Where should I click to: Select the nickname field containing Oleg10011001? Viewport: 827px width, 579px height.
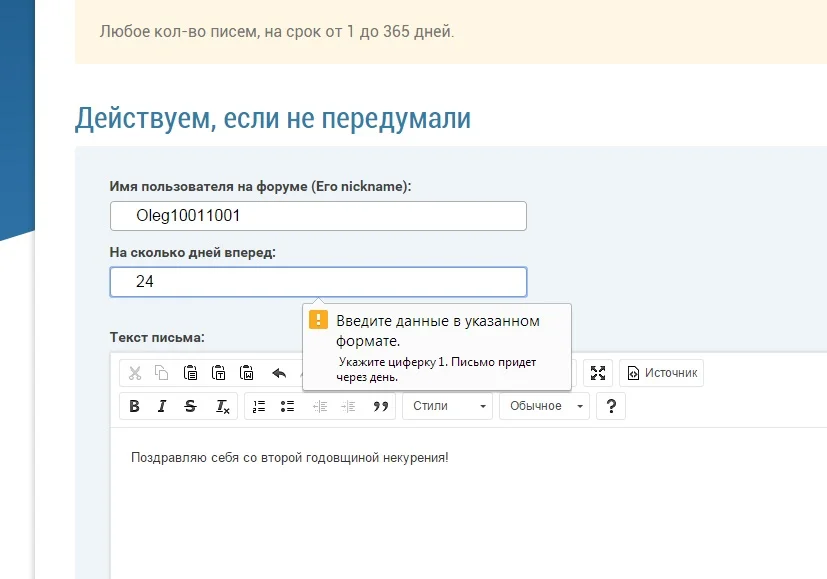point(318,215)
